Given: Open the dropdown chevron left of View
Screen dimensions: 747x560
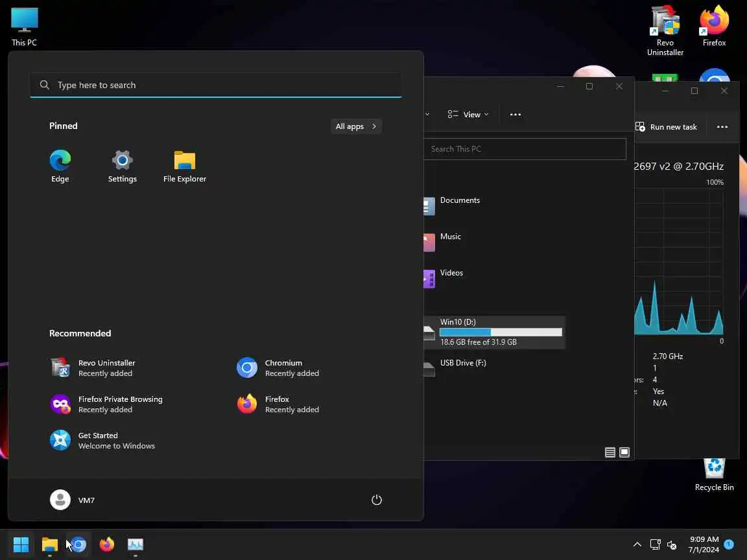Looking at the screenshot, I should (427, 114).
